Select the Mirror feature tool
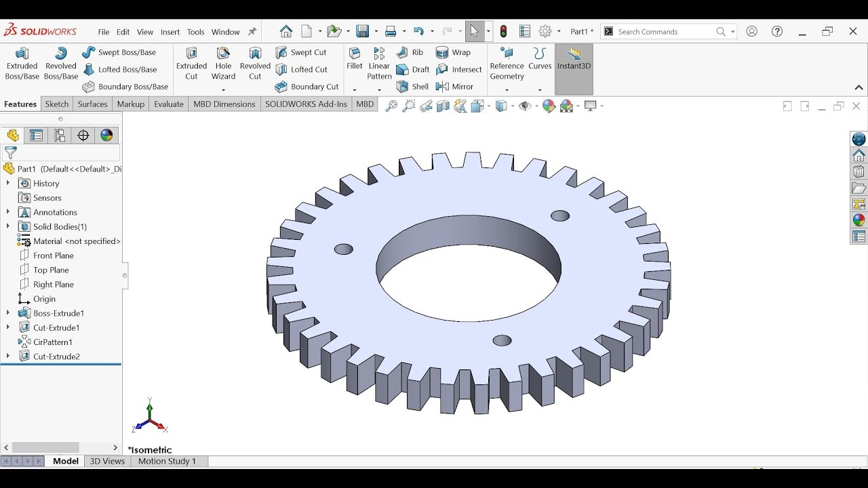This screenshot has width=868, height=488. (x=454, y=86)
